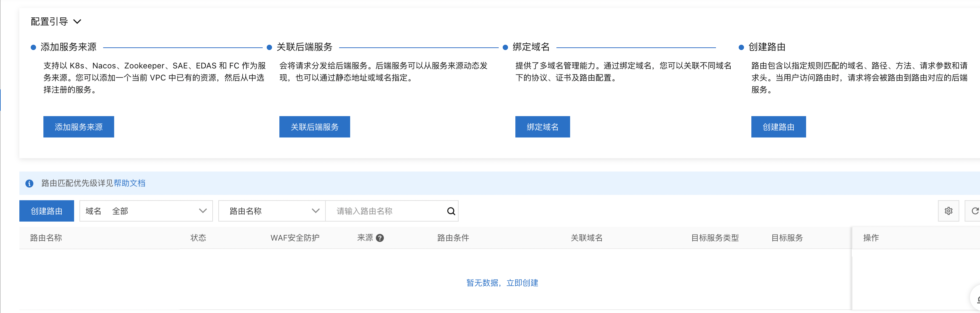The image size is (980, 313).
Task: Click the 关联后端服务 step heading
Action: (x=304, y=47)
